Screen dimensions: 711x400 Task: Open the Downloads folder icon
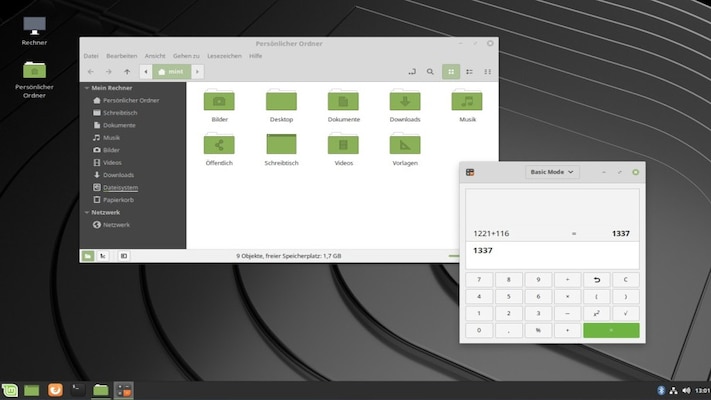[x=404, y=101]
